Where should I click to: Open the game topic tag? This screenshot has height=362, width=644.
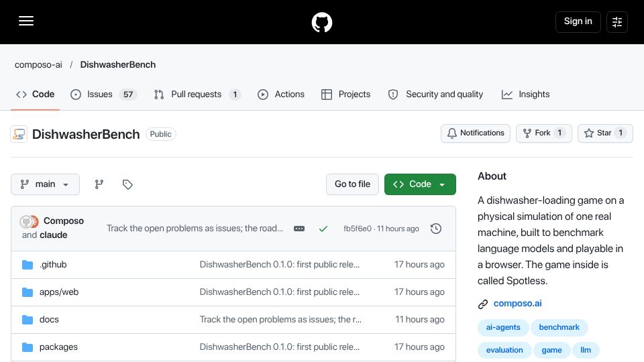(551, 350)
